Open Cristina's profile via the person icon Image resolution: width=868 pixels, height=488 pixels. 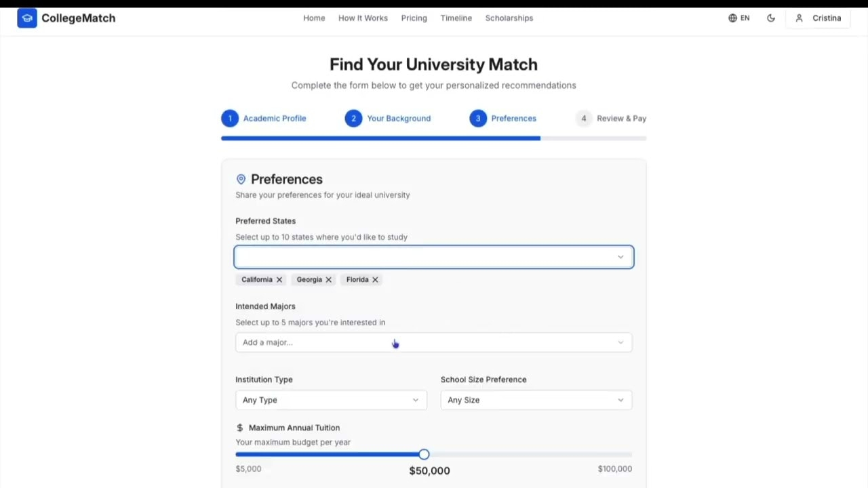tap(799, 18)
